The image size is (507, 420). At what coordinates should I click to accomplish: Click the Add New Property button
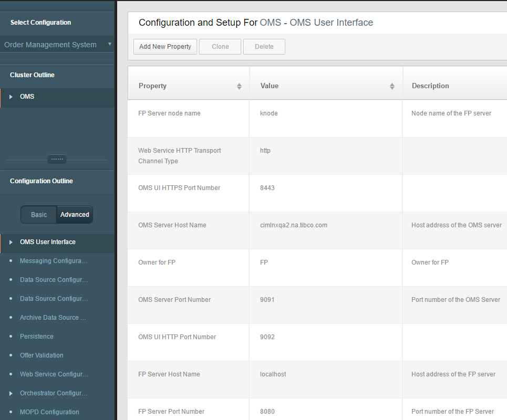point(165,47)
